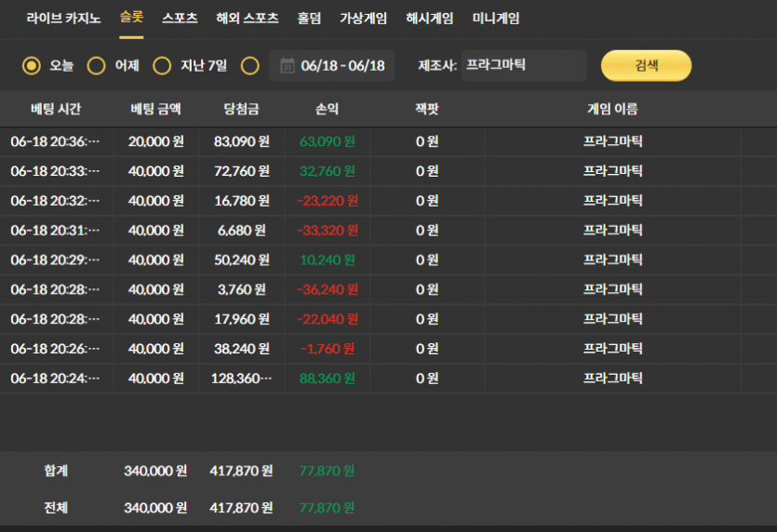Screen dimensions: 777x532
Task: Click the 전체 row 417,870 원 winnings total
Action: tap(241, 508)
